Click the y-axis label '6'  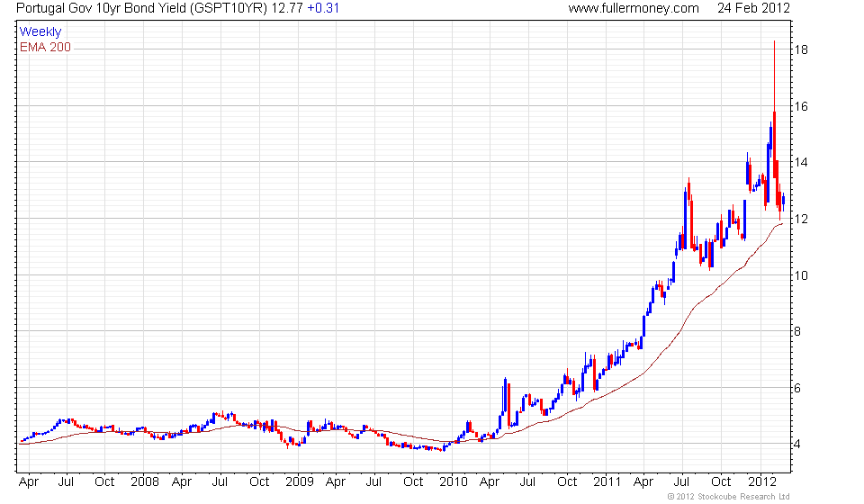click(x=797, y=388)
